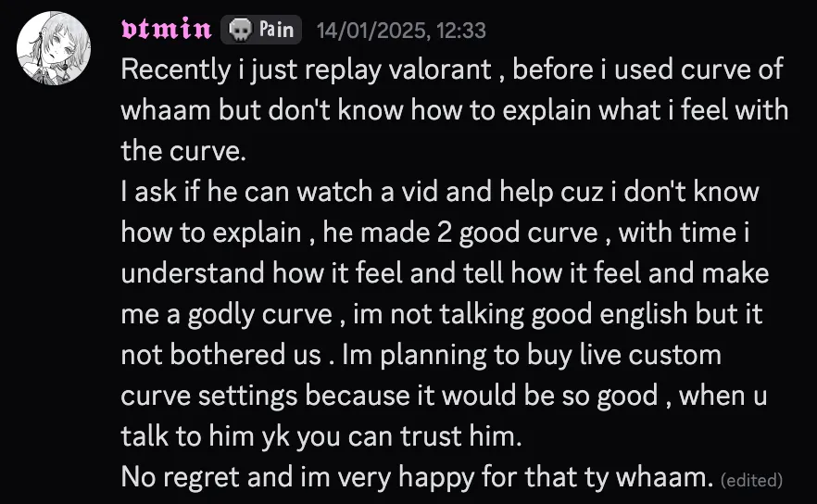Viewport: 817px width, 504px height.
Task: Click the gray (edited) label
Action: [x=751, y=480]
